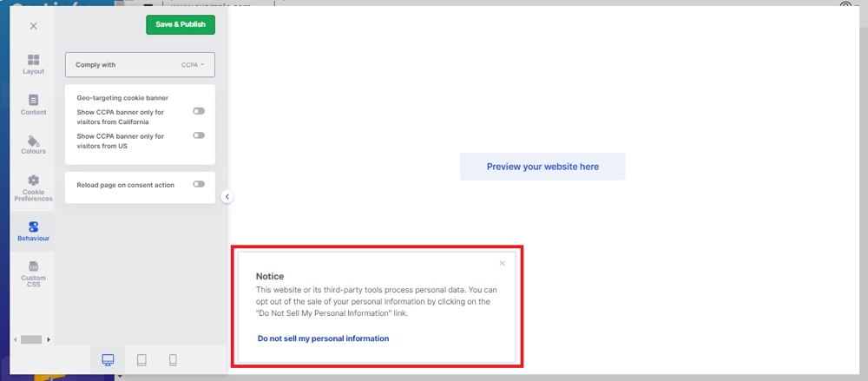Click the sidebar scrollbar left arrow
The width and height of the screenshot is (868, 381).
point(16,339)
